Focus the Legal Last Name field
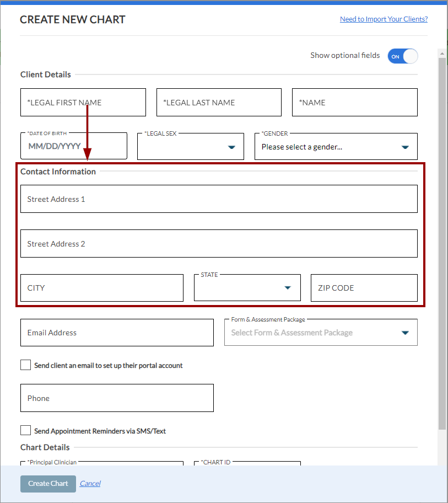 click(x=219, y=103)
